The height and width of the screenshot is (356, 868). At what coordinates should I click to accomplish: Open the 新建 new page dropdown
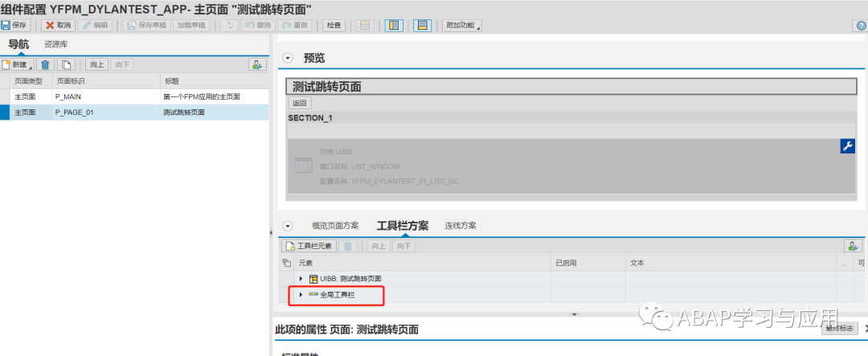pyautogui.click(x=17, y=65)
